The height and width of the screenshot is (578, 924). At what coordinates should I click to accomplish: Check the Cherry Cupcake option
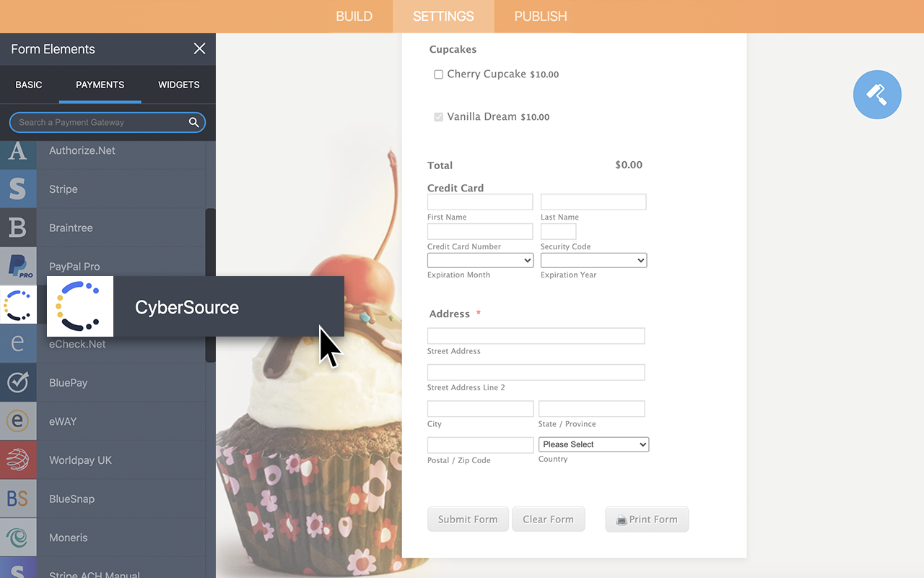click(x=438, y=74)
